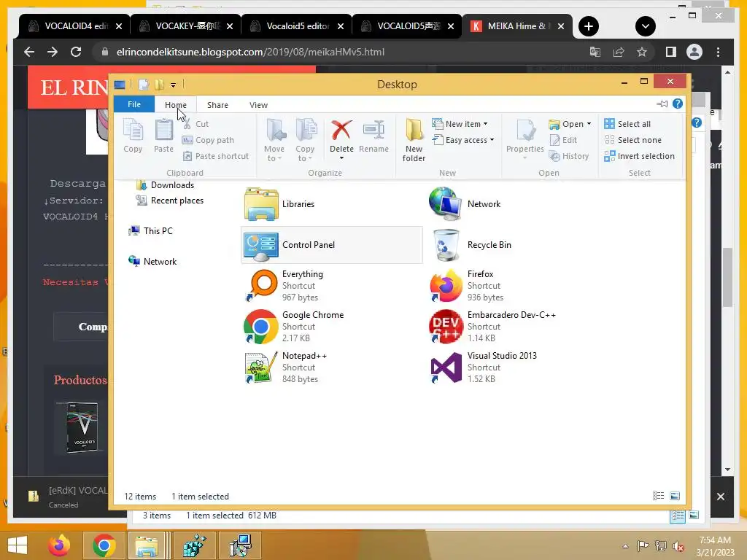The width and height of the screenshot is (747, 560).
Task: Switch to large icons view in the Desktop window status bar
Action: [675, 496]
